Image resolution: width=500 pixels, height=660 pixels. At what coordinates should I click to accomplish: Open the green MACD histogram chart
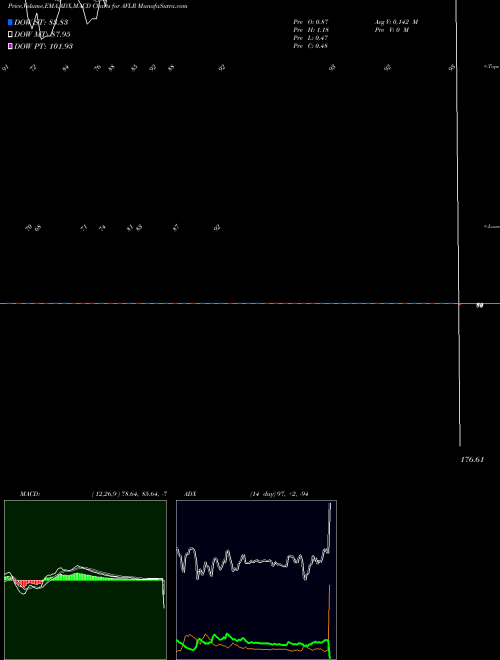point(85,580)
